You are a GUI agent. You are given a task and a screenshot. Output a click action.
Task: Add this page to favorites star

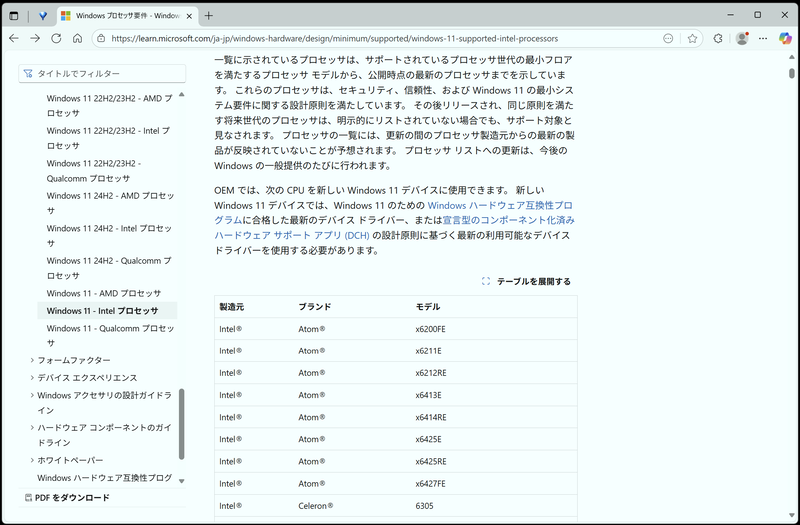(x=692, y=38)
